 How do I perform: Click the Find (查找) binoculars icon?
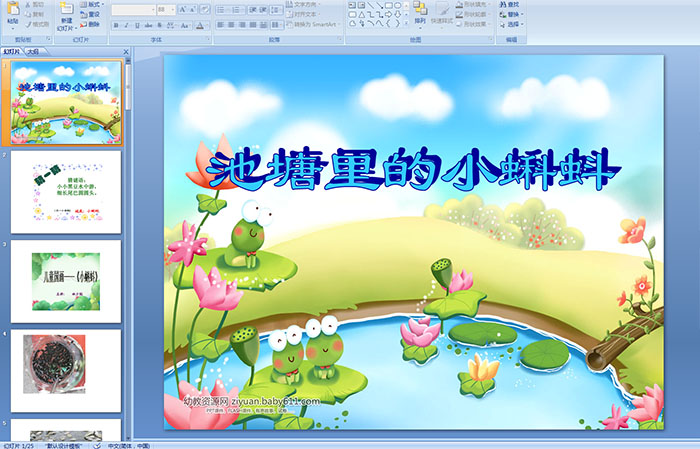(503, 4)
